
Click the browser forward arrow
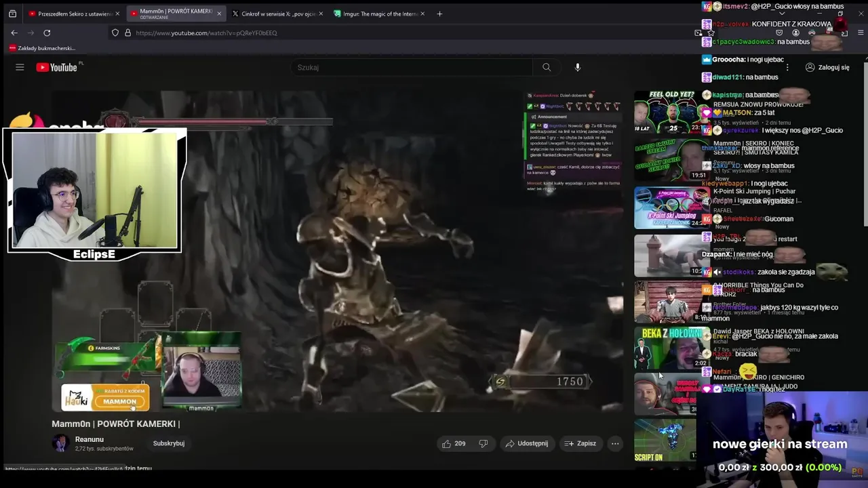point(31,33)
